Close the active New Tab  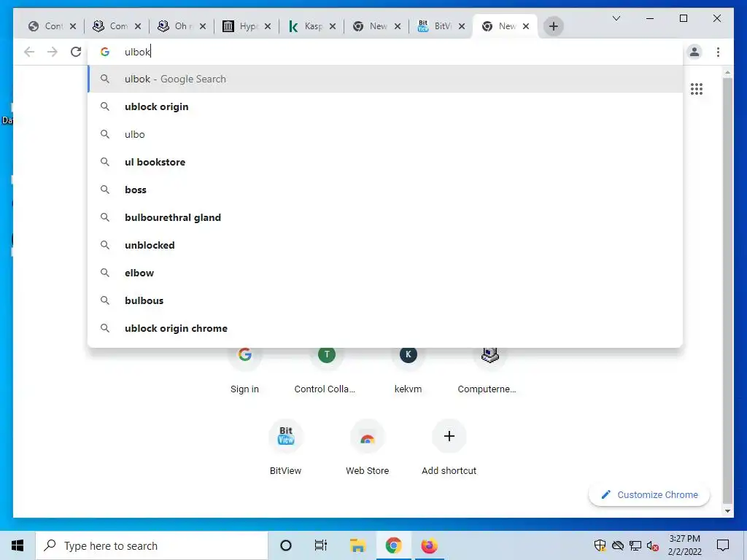pyautogui.click(x=526, y=26)
